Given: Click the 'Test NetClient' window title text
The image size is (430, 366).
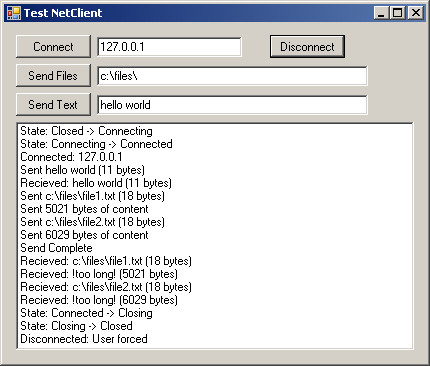Looking at the screenshot, I should tap(63, 13).
